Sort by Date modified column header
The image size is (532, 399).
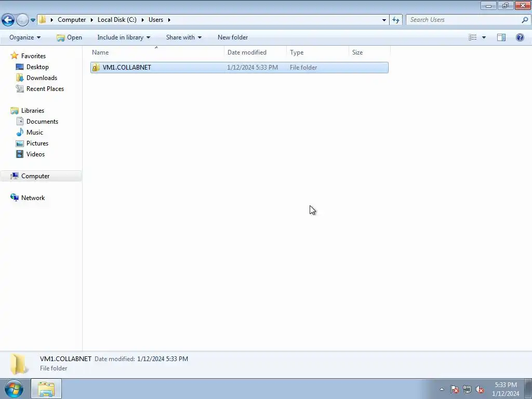pyautogui.click(x=255, y=52)
